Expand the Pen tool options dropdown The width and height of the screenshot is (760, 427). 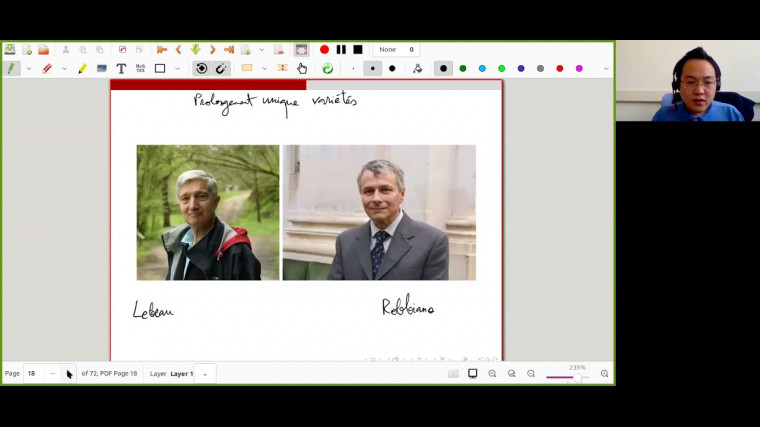28,69
